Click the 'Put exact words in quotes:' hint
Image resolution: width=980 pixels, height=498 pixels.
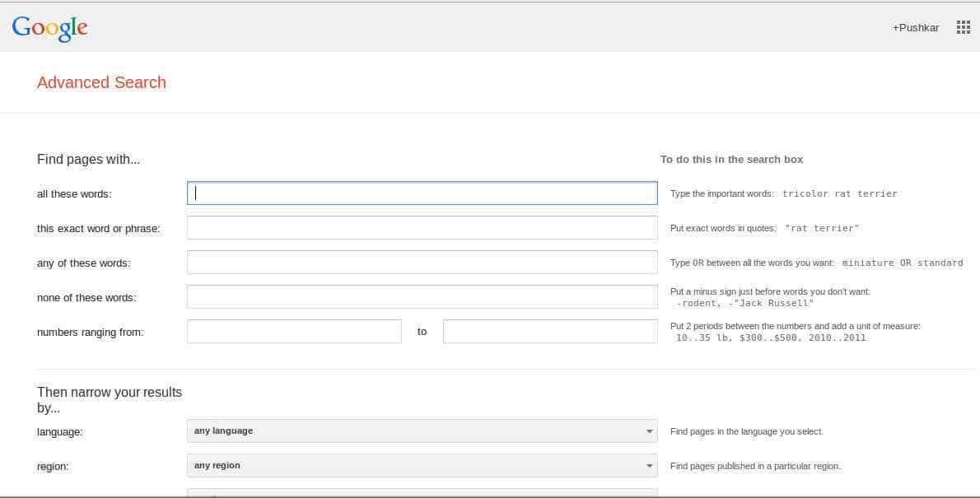pos(723,229)
